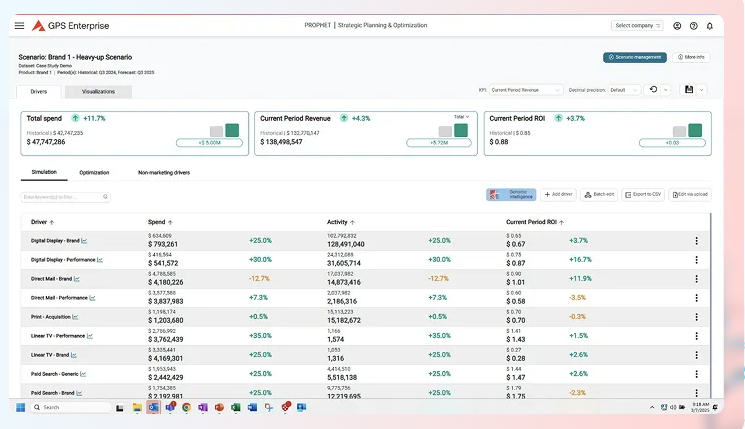Open the hamburger navigation menu
745x429 pixels.
pyautogui.click(x=19, y=25)
